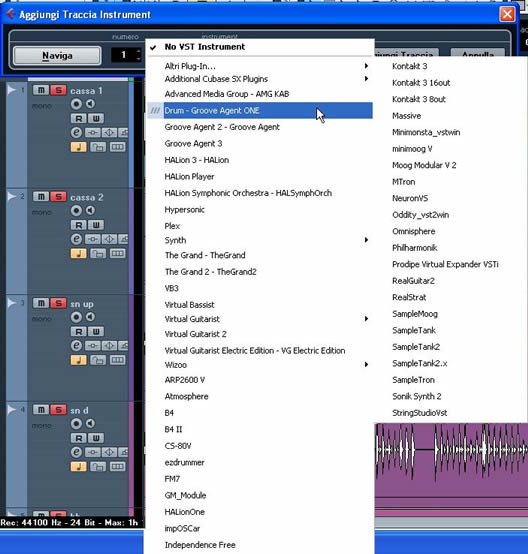The height and width of the screenshot is (554, 528).
Task: Expand the Altri Plug-In submenu arrow
Action: 366,66
